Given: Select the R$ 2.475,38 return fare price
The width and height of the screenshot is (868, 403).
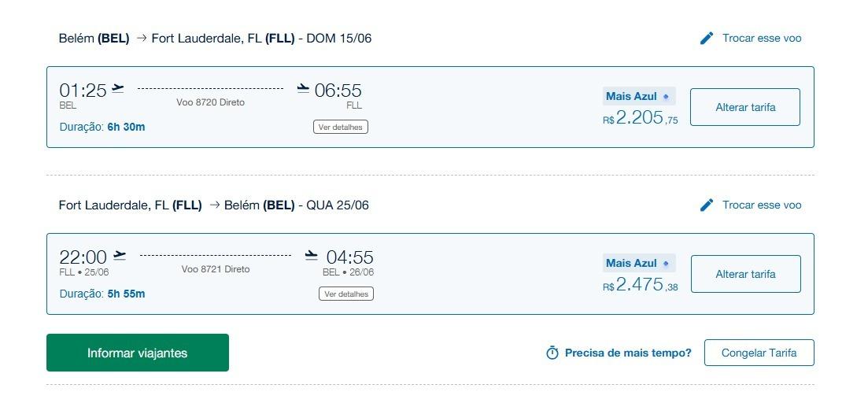Looking at the screenshot, I should coord(641,285).
